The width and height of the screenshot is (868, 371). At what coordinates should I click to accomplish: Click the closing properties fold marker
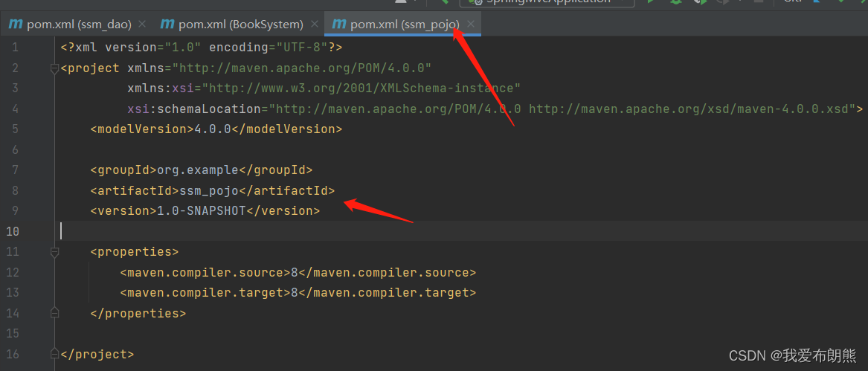tap(54, 313)
